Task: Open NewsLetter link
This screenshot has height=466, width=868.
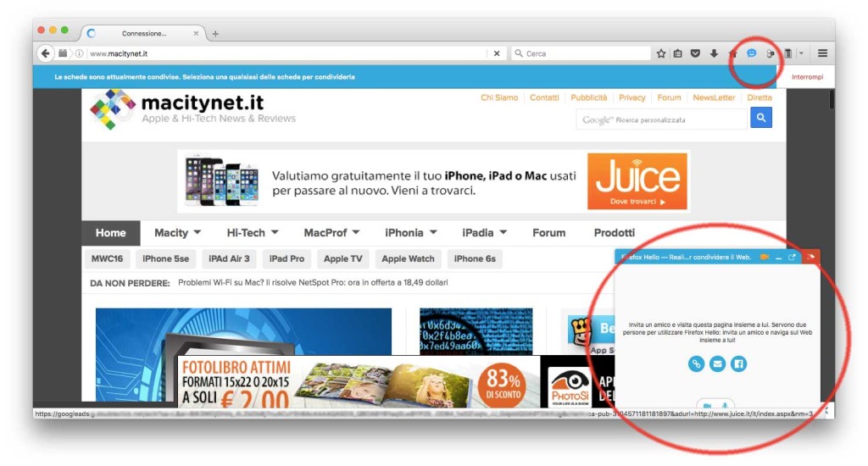Action: pos(714,97)
